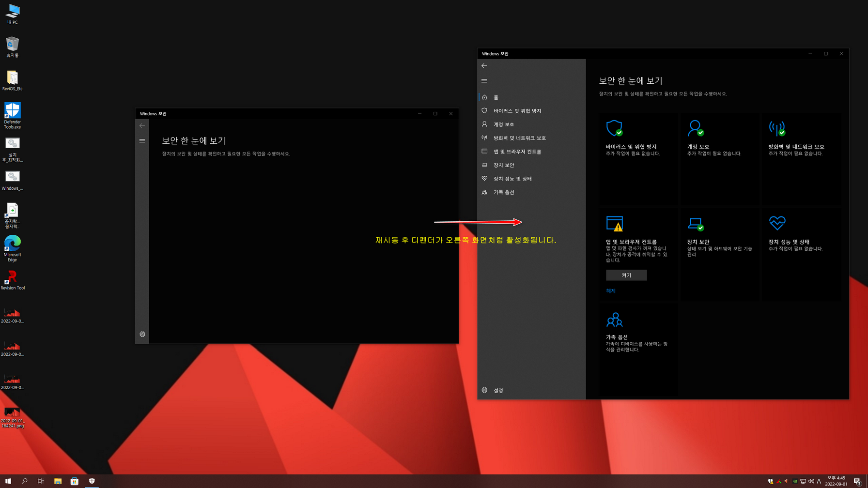Click the NVIDIA tray icon
The image size is (868, 488).
point(795,481)
